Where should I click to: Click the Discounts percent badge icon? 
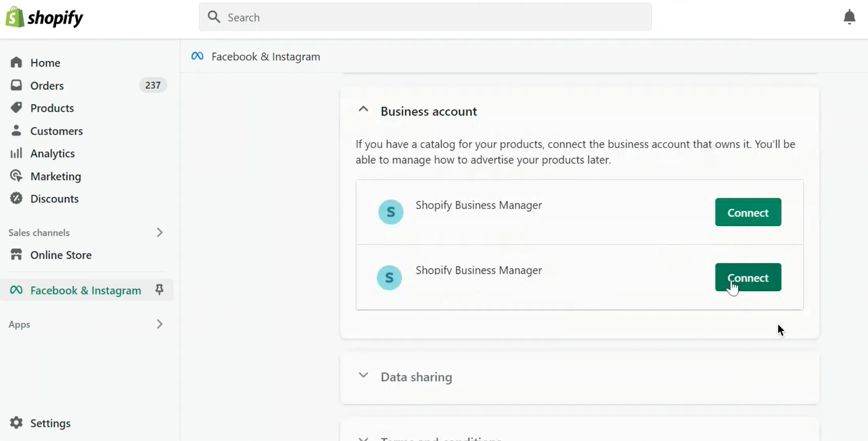click(16, 198)
